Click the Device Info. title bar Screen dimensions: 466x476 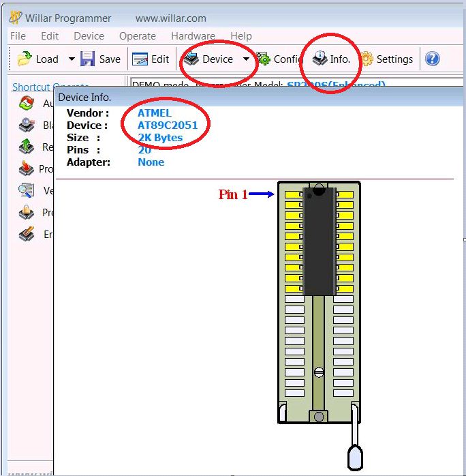tap(260, 97)
